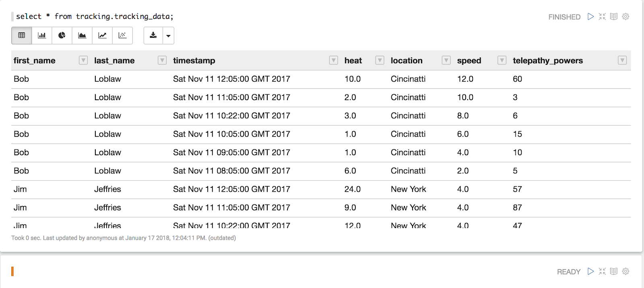Click the heat column header

coord(353,60)
